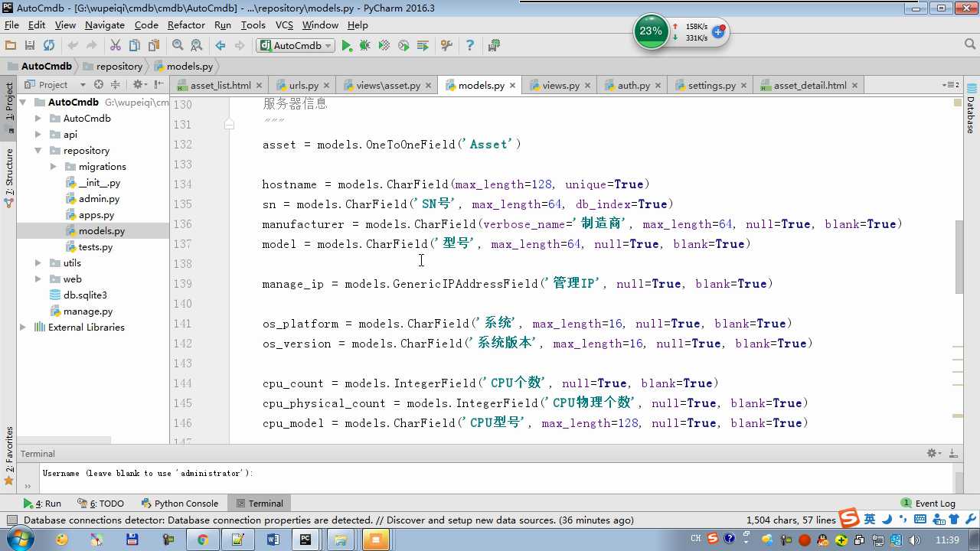
Task: Click repository breadcrumb
Action: (x=113, y=66)
